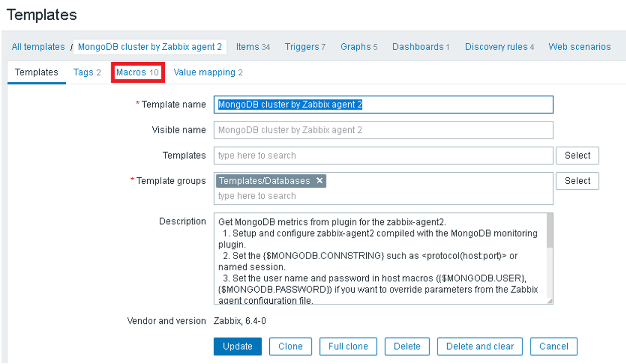Click the Description textarea resize handle
626x364 pixels.
tap(550, 301)
